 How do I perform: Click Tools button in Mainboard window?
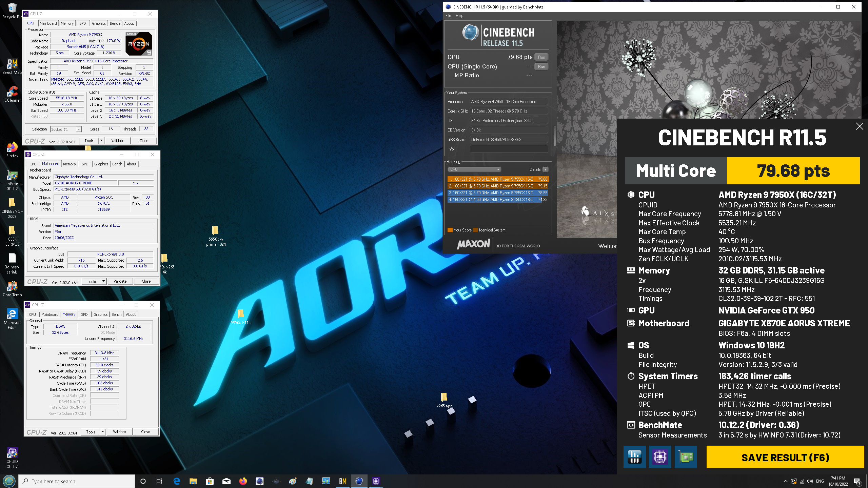[91, 281]
